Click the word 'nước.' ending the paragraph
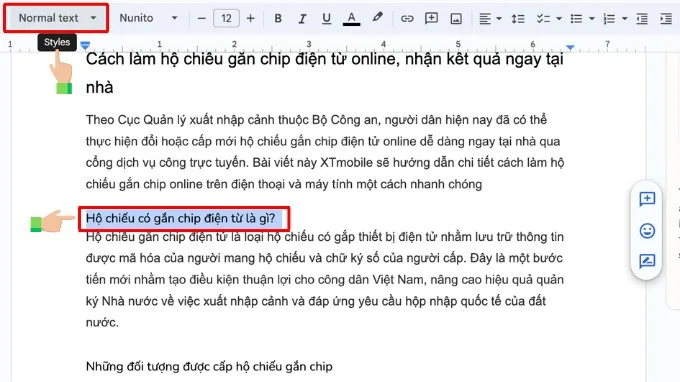Image resolution: width=680 pixels, height=382 pixels. click(x=102, y=322)
